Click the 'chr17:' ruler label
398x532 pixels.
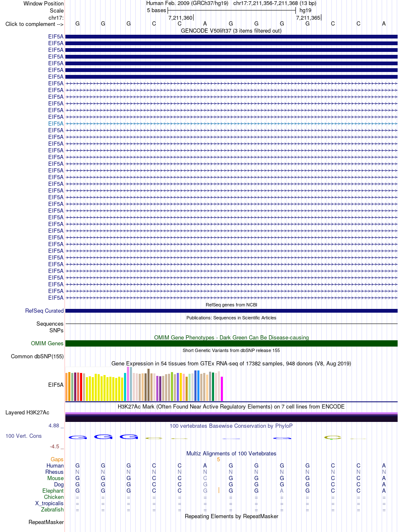click(56, 18)
